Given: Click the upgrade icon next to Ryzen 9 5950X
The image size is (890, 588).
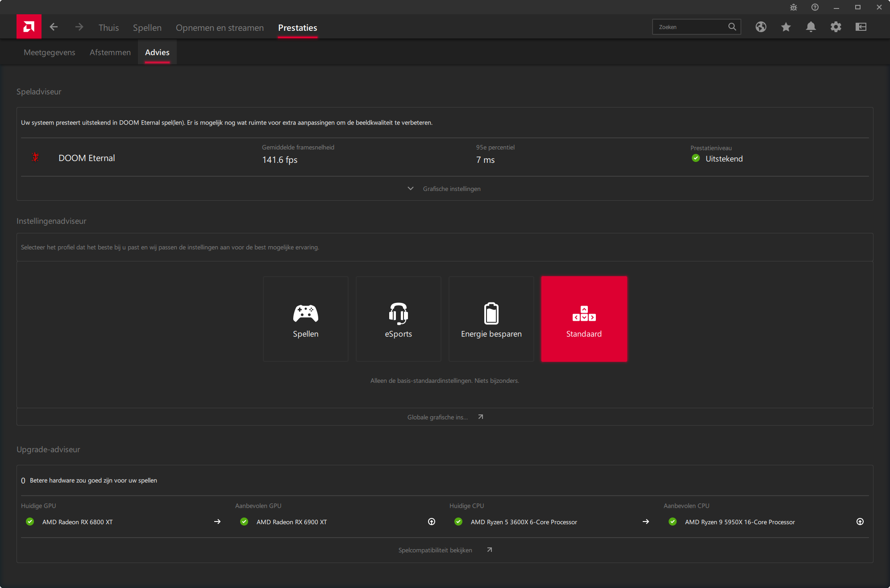Looking at the screenshot, I should point(860,522).
